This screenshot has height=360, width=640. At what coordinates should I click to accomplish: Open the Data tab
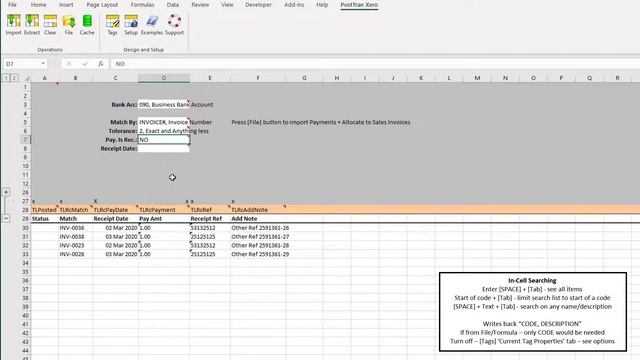pos(173,5)
